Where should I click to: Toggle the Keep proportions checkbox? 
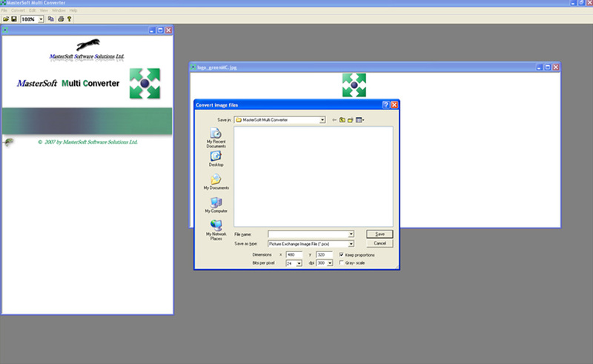click(x=342, y=254)
